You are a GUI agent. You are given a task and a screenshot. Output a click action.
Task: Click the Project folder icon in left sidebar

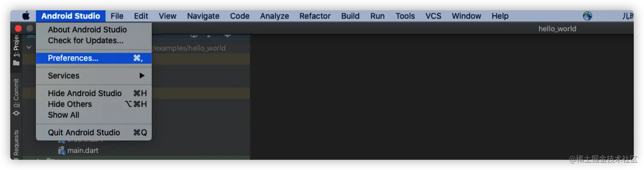coord(16,63)
